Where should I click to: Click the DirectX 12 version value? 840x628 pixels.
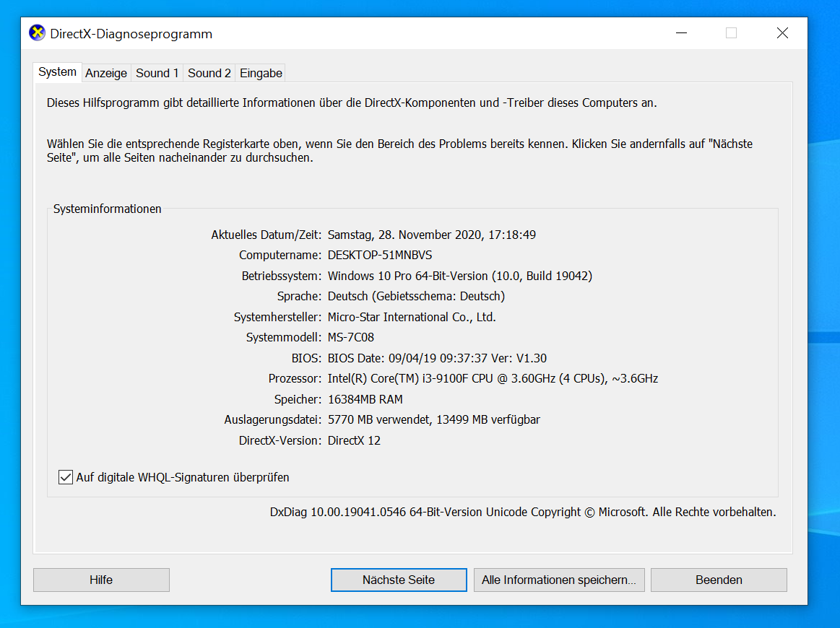[354, 440]
